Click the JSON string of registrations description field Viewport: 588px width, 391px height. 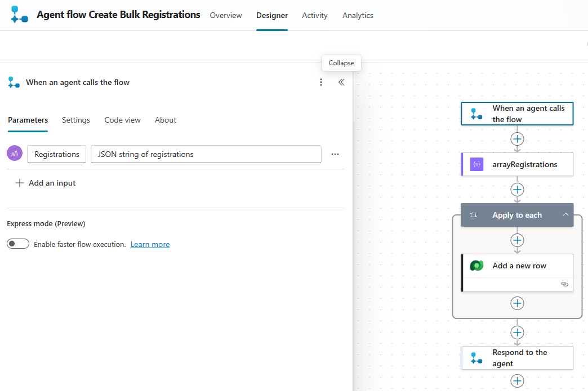pyautogui.click(x=206, y=154)
